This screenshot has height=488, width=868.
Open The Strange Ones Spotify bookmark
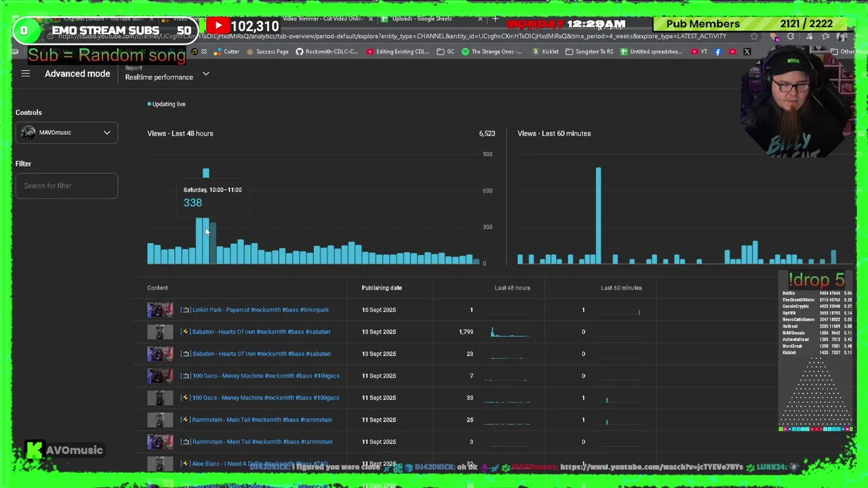coord(492,52)
